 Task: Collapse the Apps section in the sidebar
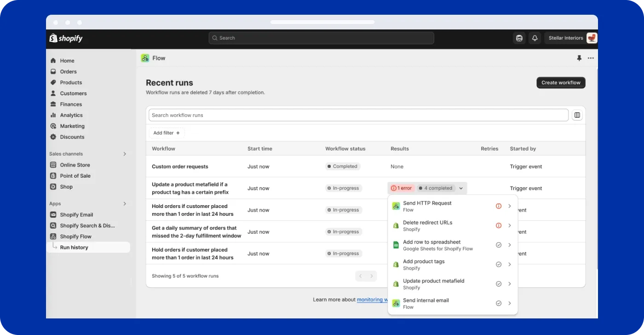[x=124, y=203]
